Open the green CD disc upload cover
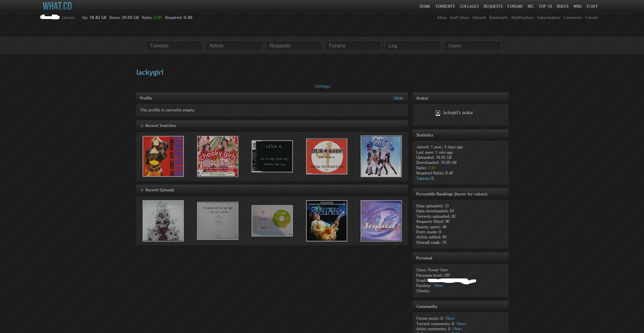Viewport: 644px width, 333px height. point(272,221)
